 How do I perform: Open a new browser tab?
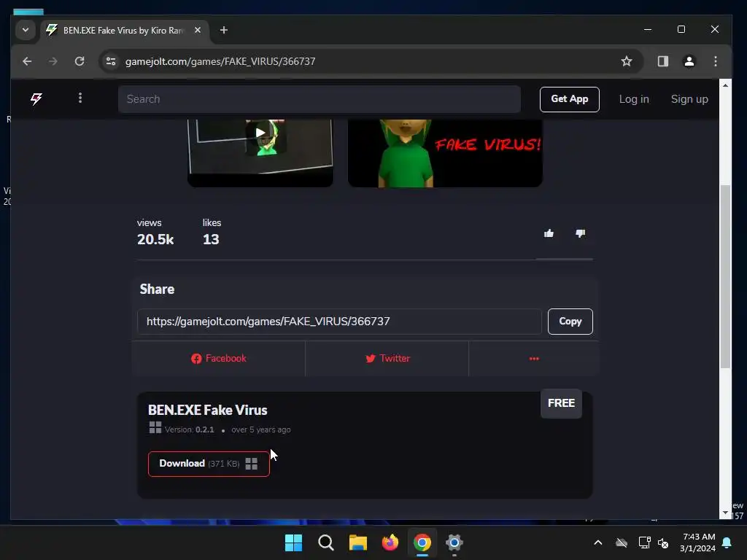223,30
